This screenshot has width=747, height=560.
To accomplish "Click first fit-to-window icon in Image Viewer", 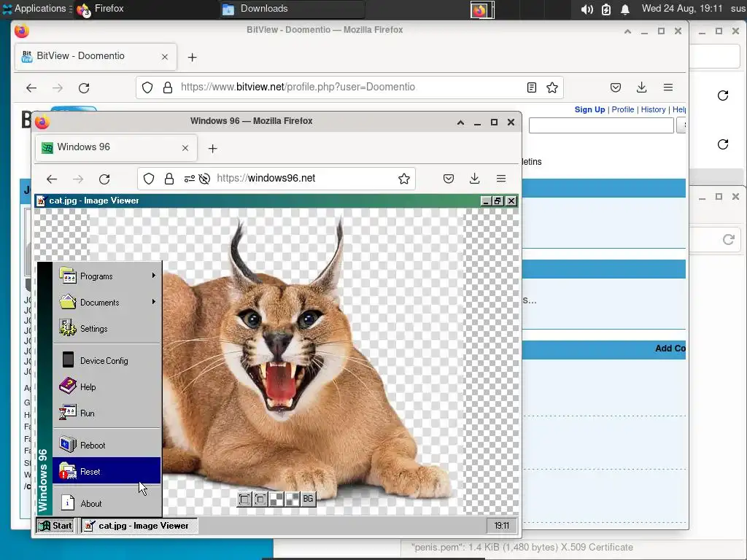I will (244, 499).
